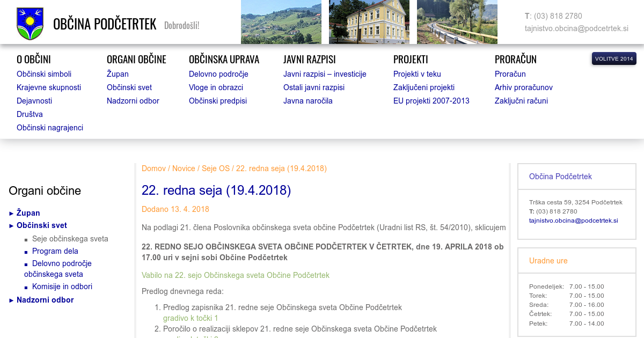Click the VOLITVE 2014 button
Viewport: 644px width, 338px height.
pyautogui.click(x=613, y=58)
